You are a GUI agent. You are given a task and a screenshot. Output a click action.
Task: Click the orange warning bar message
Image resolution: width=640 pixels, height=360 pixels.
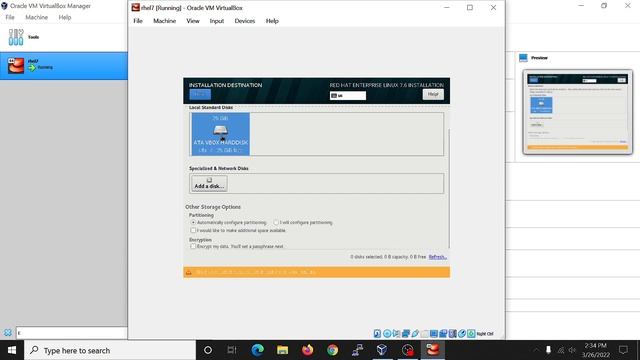coord(317,272)
